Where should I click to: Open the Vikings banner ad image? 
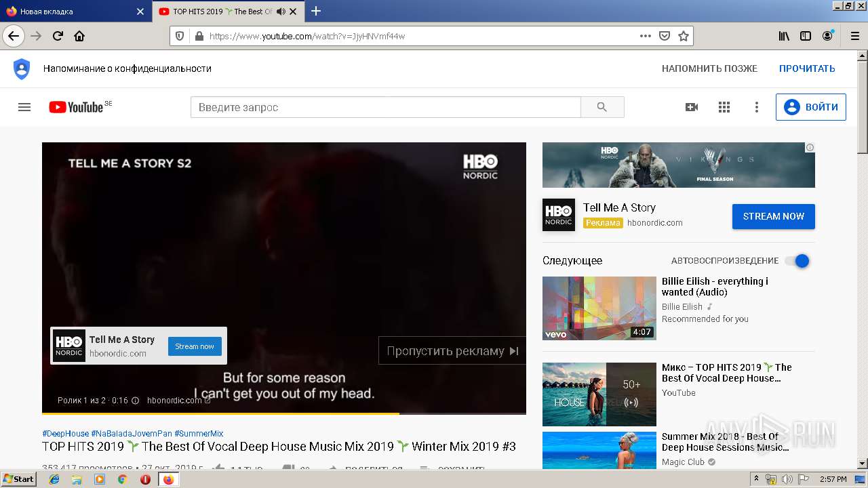click(679, 165)
